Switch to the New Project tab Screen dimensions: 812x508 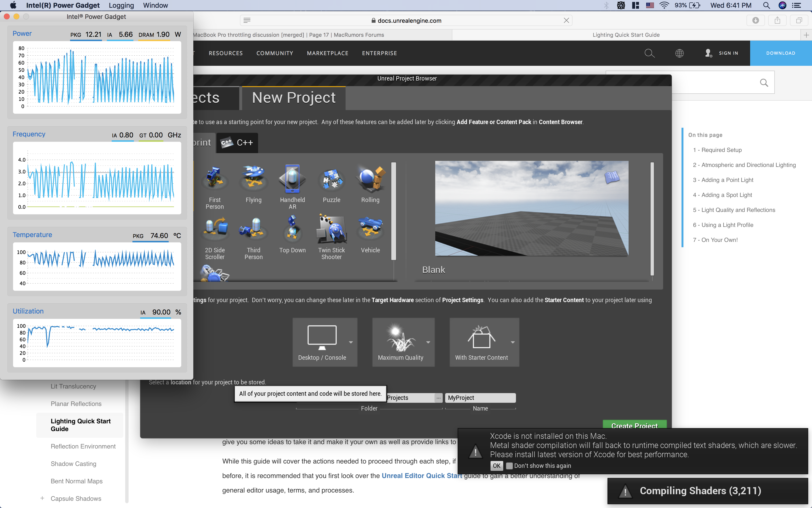tap(294, 98)
